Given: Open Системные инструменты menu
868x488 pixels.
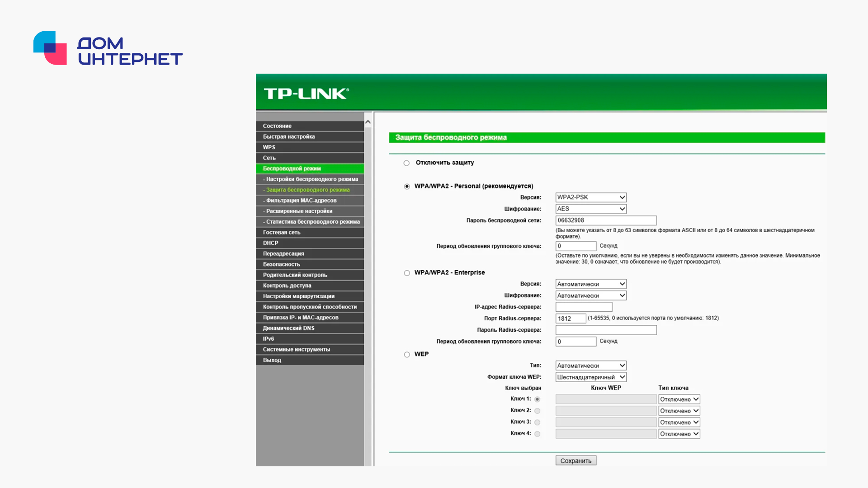Looking at the screenshot, I should click(310, 349).
